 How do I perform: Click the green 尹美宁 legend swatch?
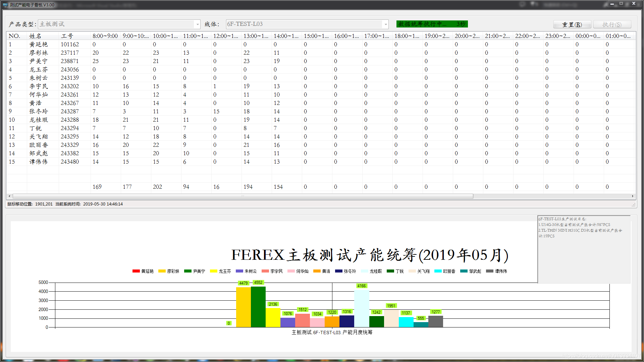[x=187, y=271]
